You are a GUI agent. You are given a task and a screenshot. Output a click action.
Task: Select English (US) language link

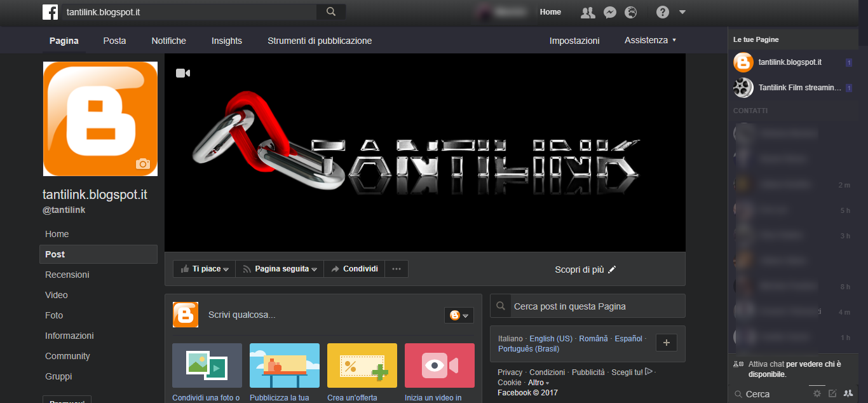tap(551, 339)
